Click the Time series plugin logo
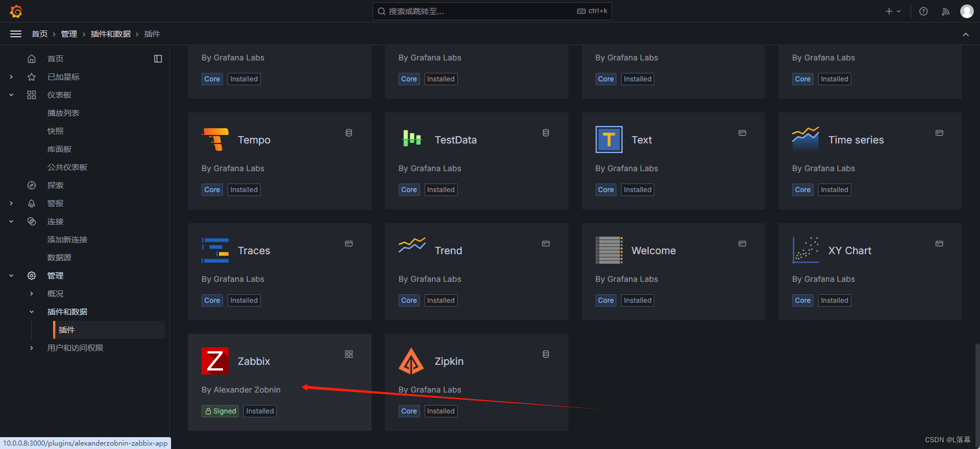980x449 pixels. click(x=806, y=140)
